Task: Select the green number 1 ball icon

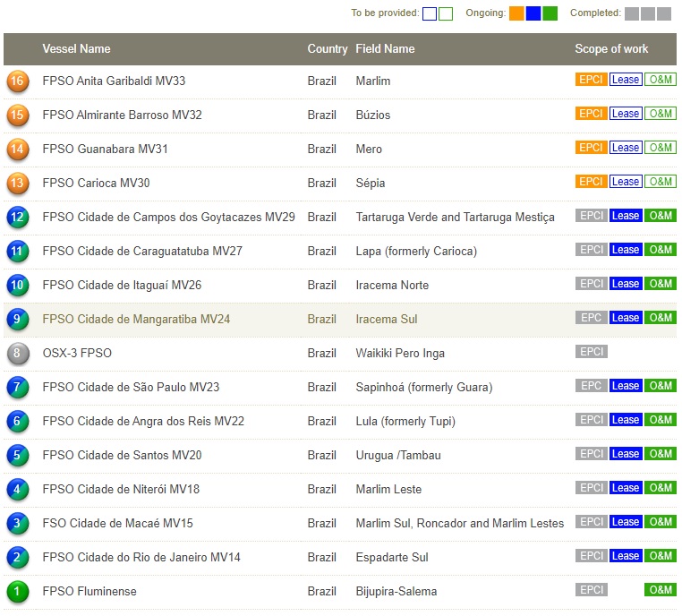Action: click(17, 592)
